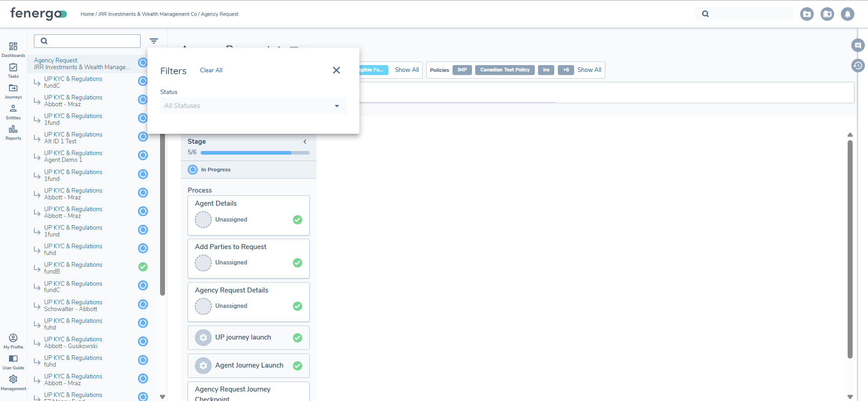
Task: Click the fenergo logo
Action: tap(38, 14)
